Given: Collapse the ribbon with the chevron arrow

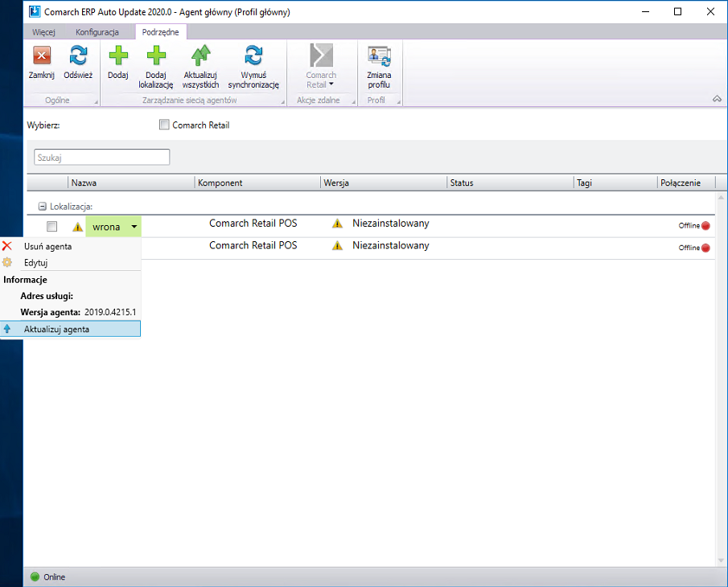Looking at the screenshot, I should click(x=717, y=99).
